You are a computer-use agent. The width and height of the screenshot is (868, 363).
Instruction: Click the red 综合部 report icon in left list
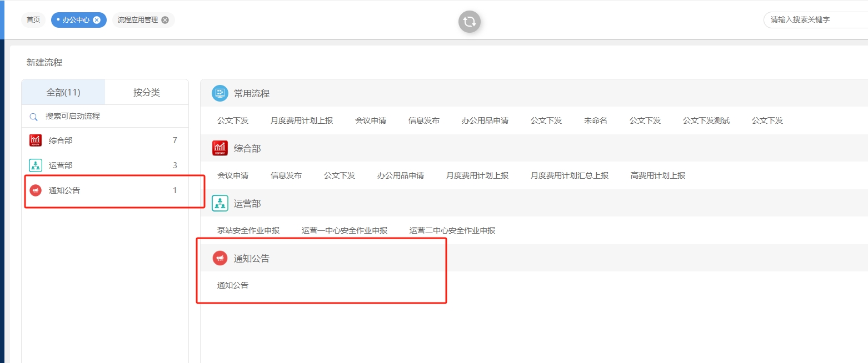pyautogui.click(x=36, y=140)
